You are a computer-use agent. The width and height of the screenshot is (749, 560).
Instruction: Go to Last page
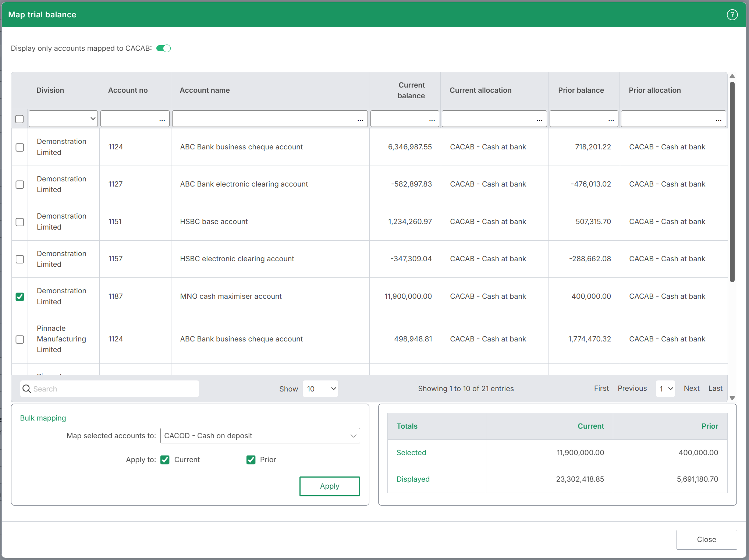pyautogui.click(x=715, y=388)
